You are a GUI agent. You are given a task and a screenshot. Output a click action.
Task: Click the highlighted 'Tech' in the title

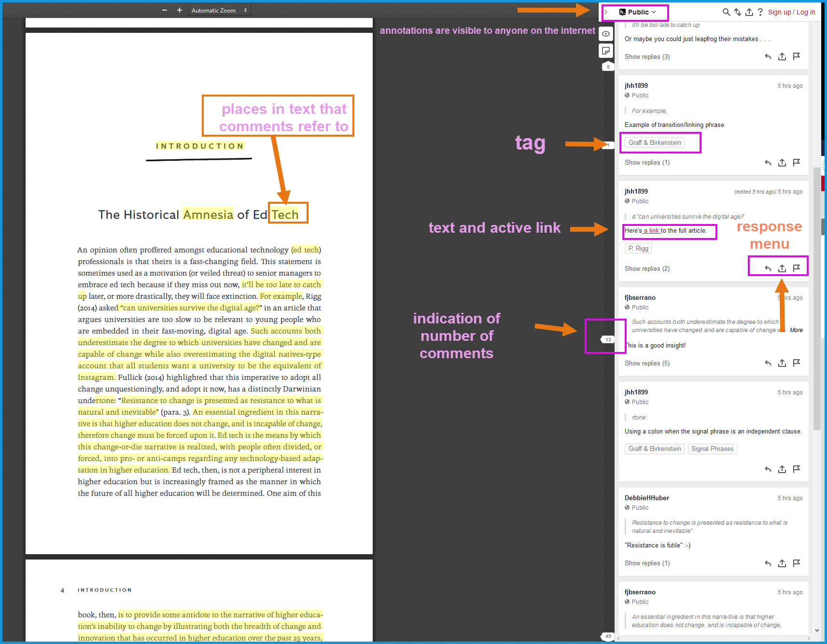(x=285, y=214)
